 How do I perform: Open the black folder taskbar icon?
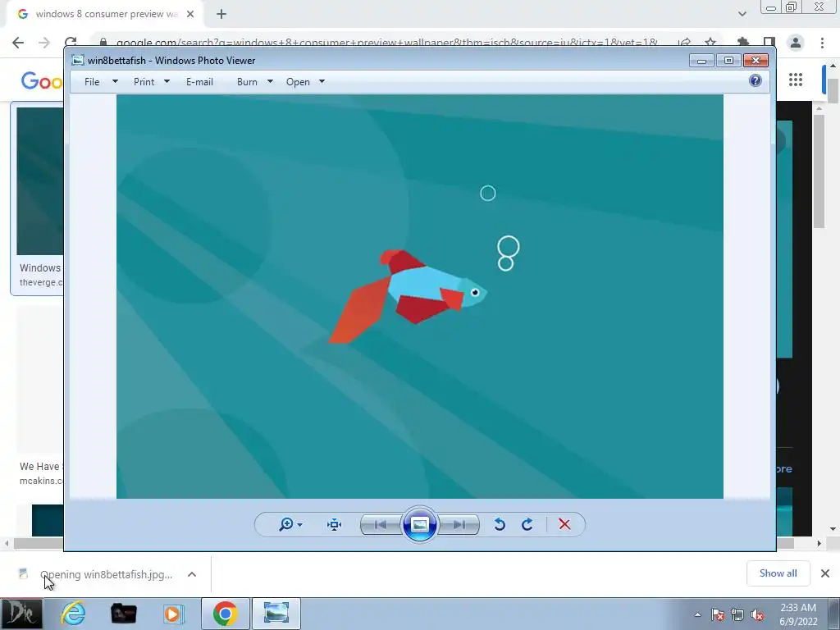pyautogui.click(x=124, y=614)
